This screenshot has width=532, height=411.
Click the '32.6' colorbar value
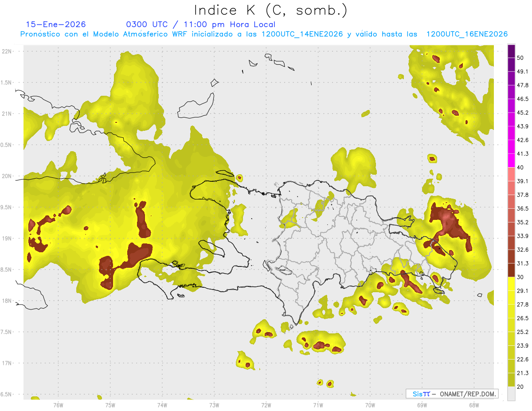tap(523, 250)
